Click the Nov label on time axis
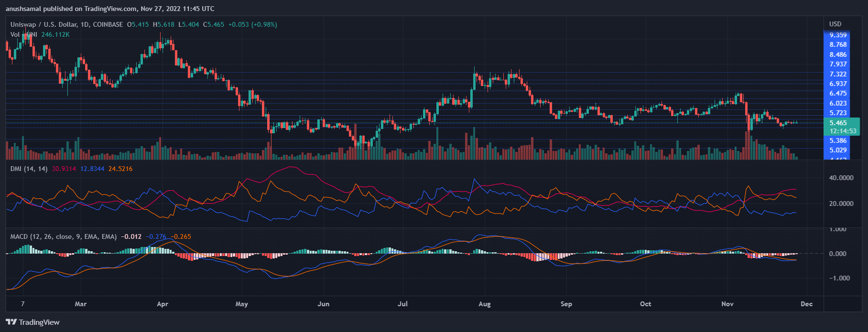This screenshot has width=868, height=332. 727,304
